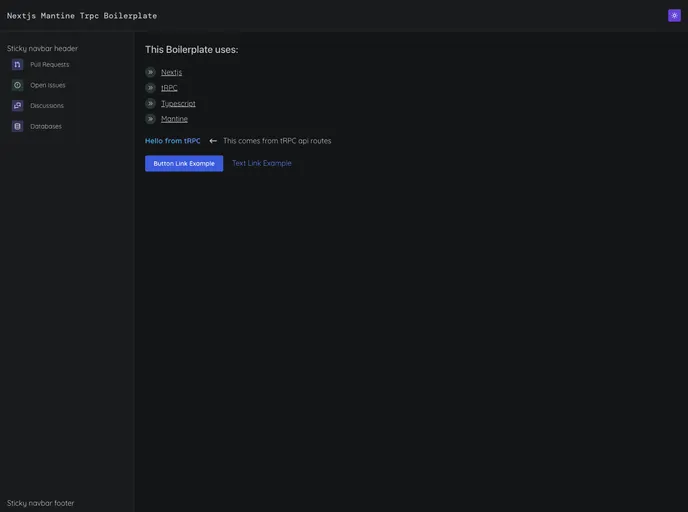688x512 pixels.
Task: Click the Databases icon
Action: coord(17,126)
